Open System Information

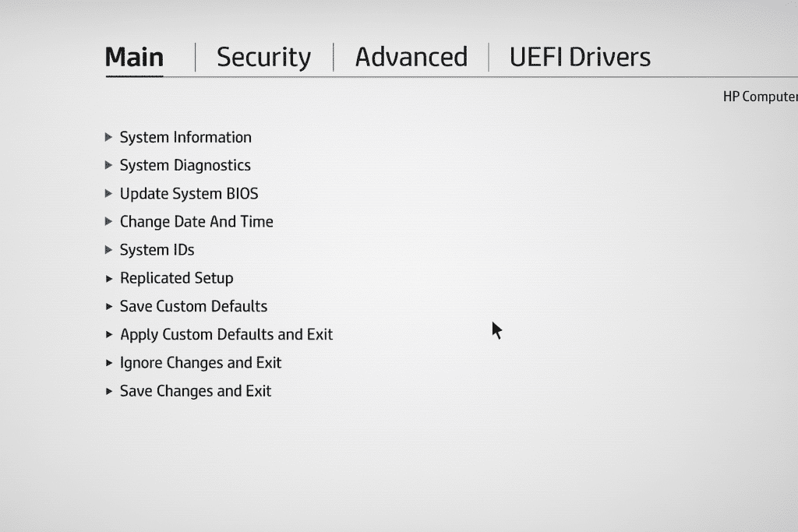[185, 137]
